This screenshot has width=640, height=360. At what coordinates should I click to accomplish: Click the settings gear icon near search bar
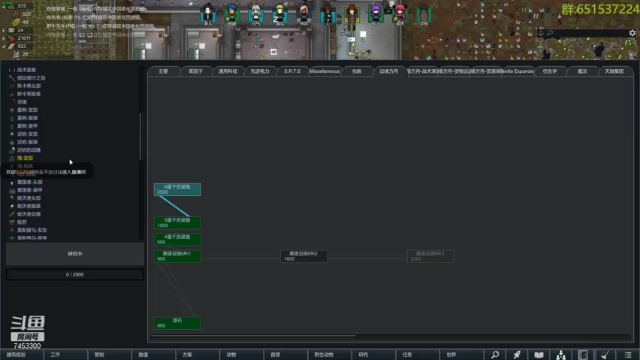point(632,33)
